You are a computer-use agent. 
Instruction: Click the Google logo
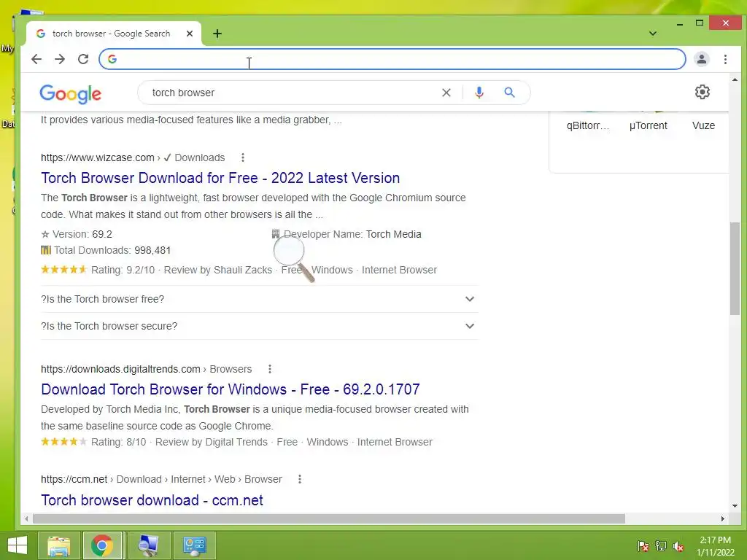tap(71, 94)
